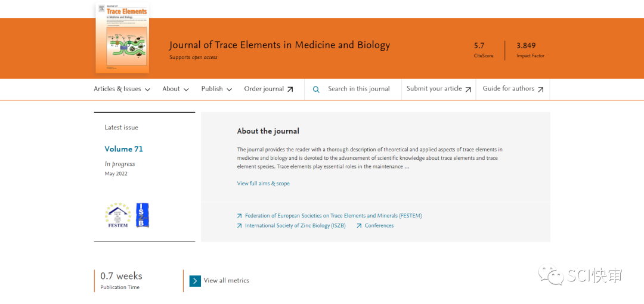Select Guide for authors in navigation
644x304 pixels.
[508, 89]
